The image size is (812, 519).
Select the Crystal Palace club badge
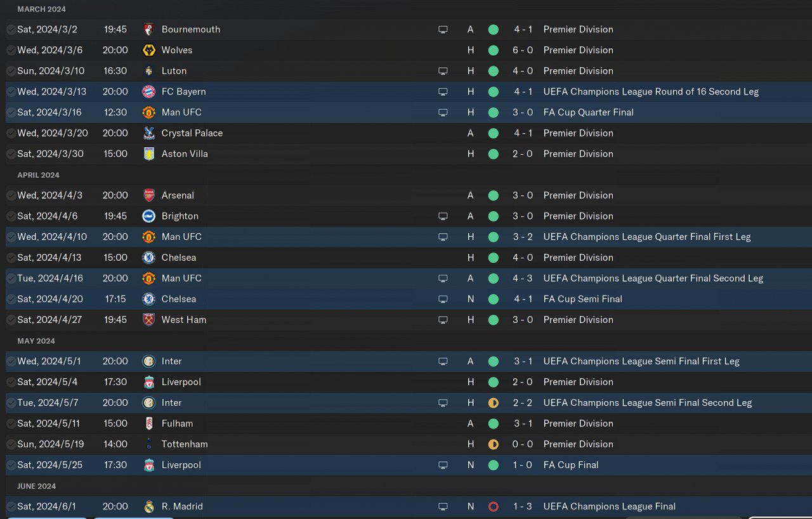coord(149,133)
